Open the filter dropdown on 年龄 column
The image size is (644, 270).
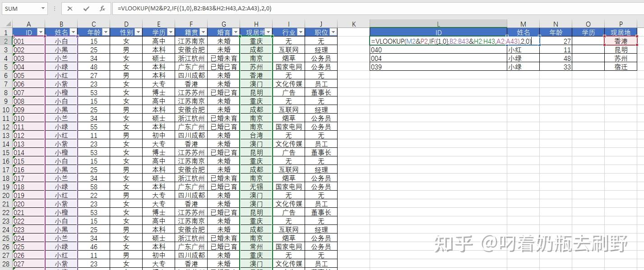pos(106,32)
